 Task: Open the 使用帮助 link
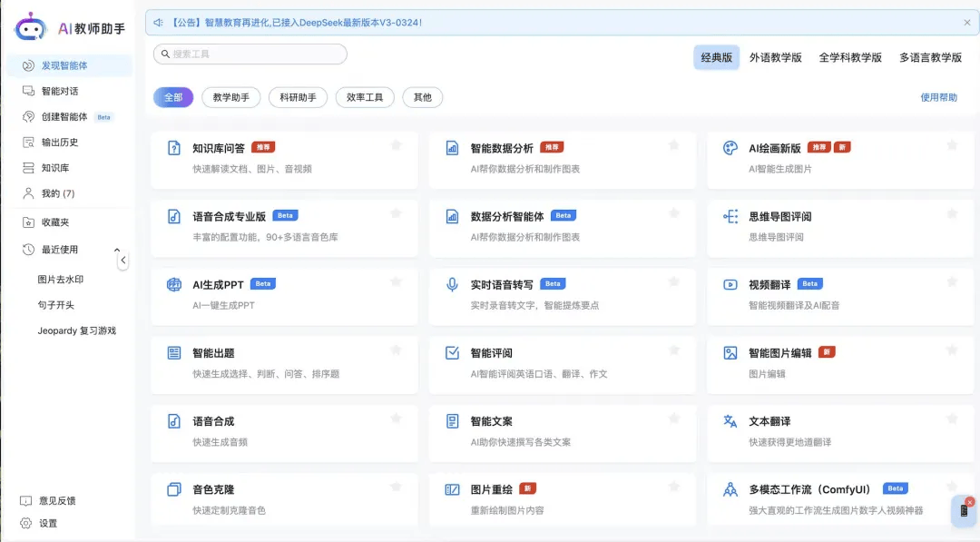click(x=938, y=97)
